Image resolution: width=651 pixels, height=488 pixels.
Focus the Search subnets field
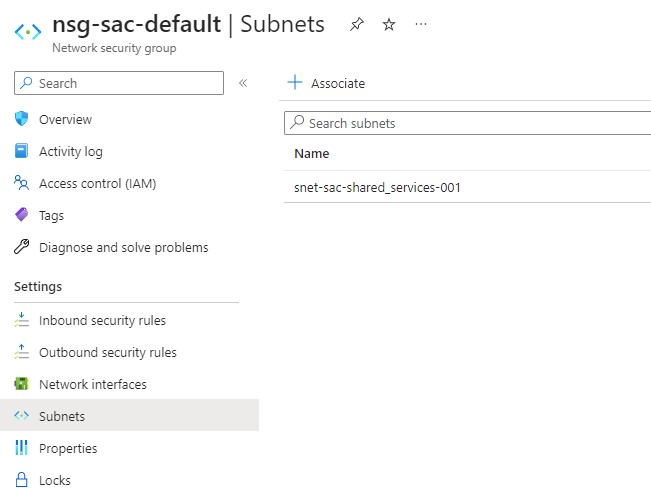tap(467, 123)
